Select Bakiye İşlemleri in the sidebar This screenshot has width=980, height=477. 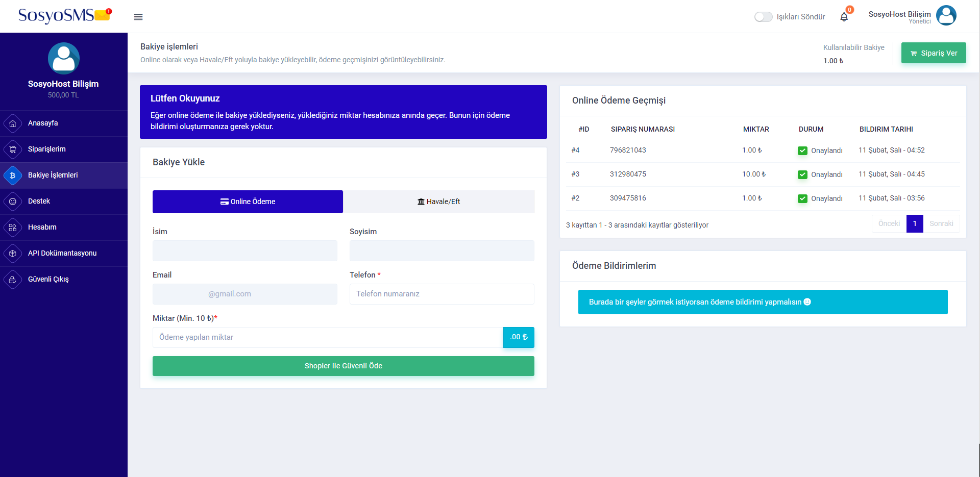pyautogui.click(x=53, y=175)
